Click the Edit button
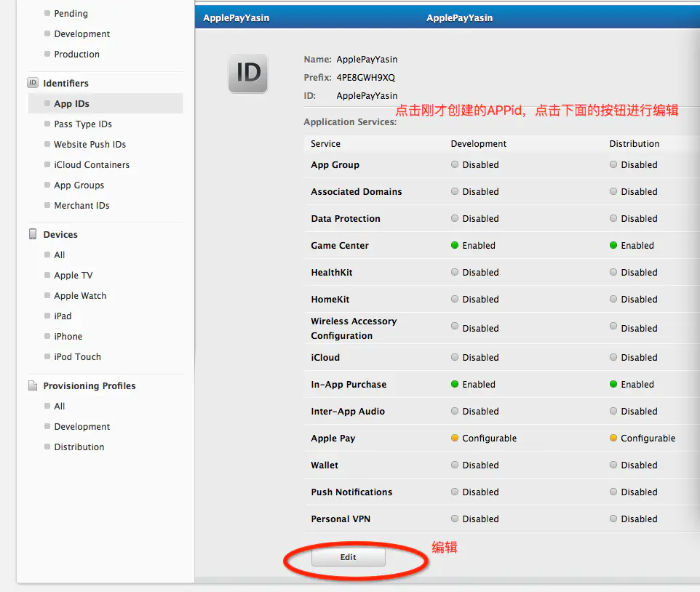The height and width of the screenshot is (592, 700). (348, 556)
